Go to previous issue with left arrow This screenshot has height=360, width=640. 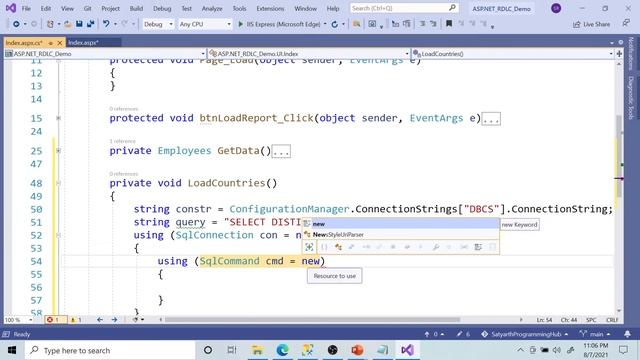[x=100, y=320]
